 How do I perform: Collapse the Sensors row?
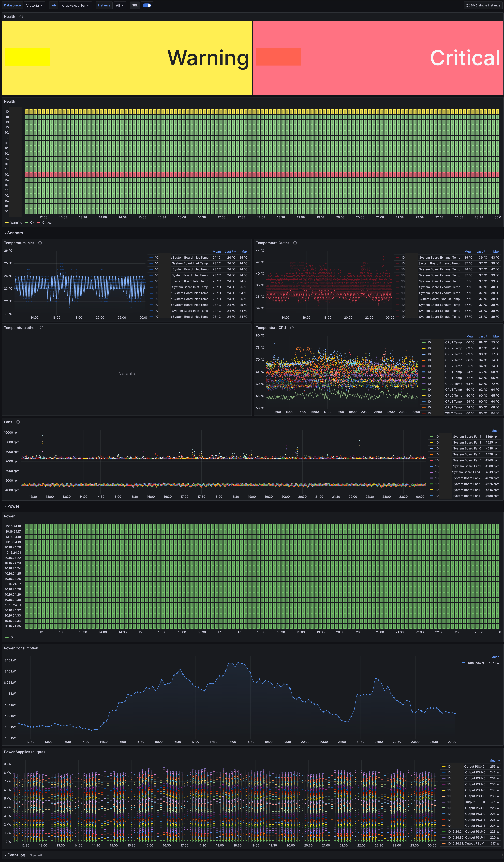(x=15, y=233)
